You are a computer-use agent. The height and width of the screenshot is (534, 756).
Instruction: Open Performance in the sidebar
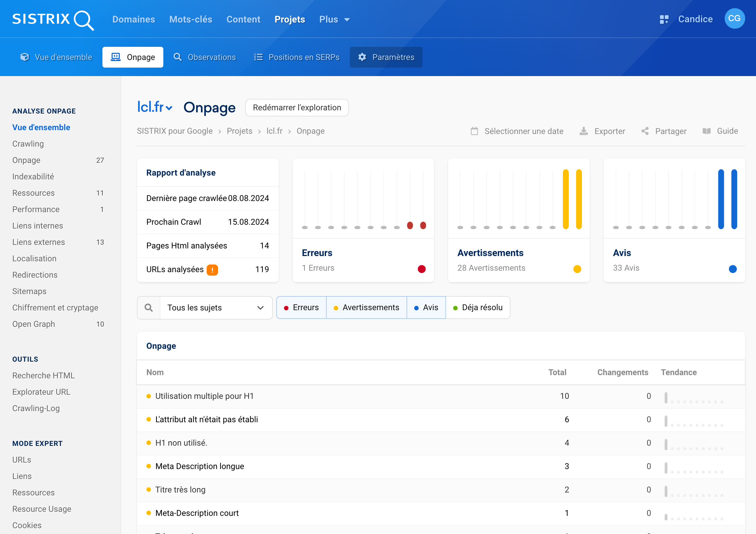(36, 210)
